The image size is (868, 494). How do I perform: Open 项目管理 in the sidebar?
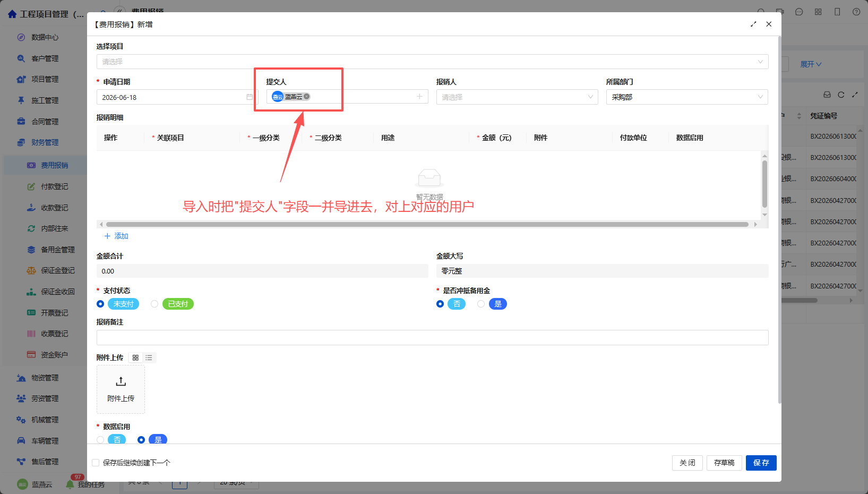[x=45, y=79]
